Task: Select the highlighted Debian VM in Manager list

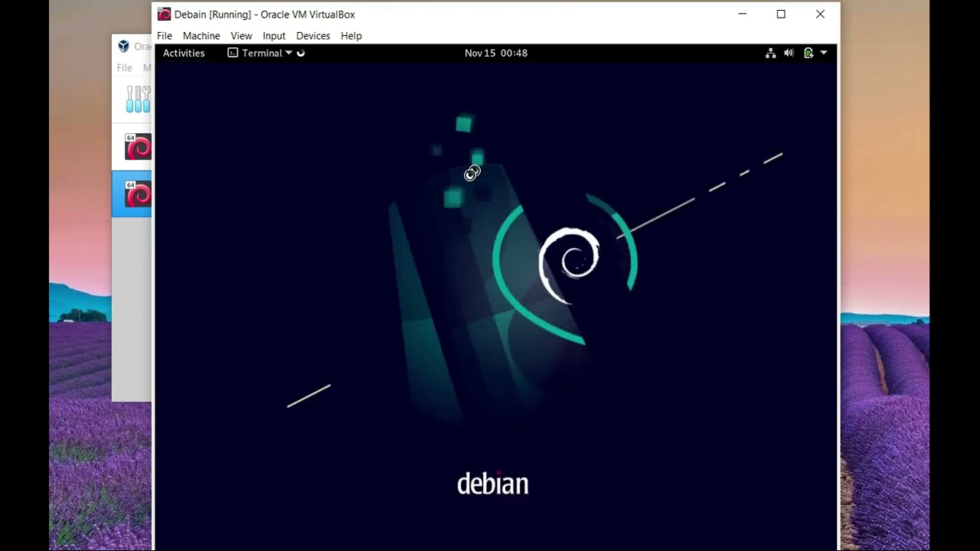Action: [138, 194]
